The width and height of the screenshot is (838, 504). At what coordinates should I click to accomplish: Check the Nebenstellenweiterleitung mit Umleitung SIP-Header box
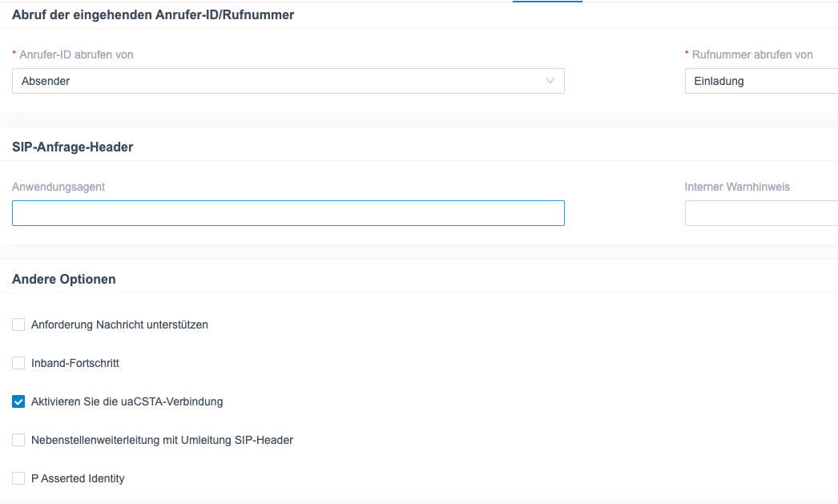18,440
